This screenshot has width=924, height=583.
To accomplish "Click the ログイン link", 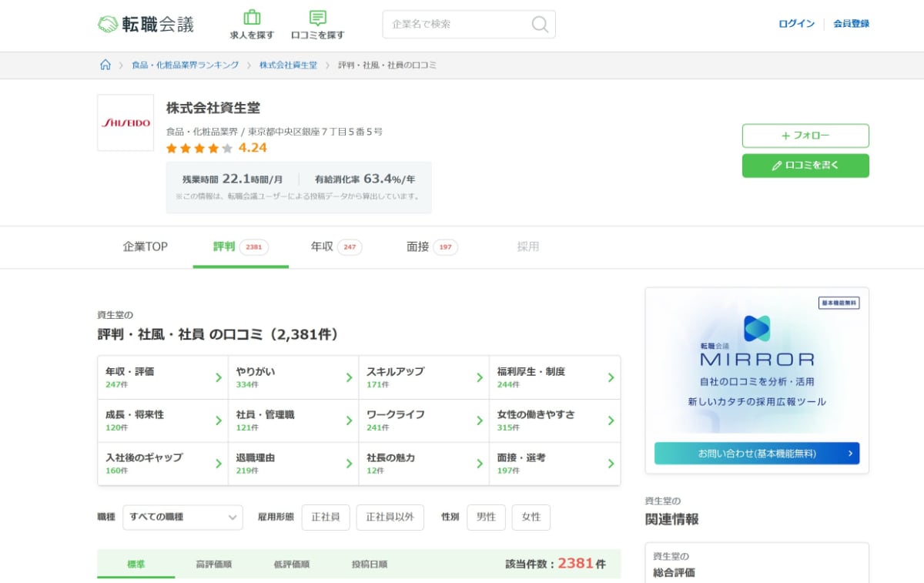I will [x=796, y=24].
